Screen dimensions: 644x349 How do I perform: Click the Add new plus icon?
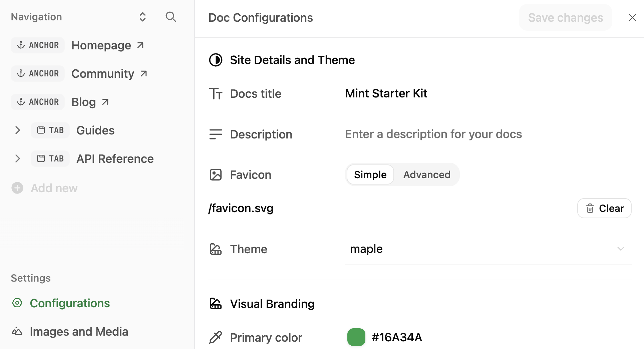coord(17,188)
